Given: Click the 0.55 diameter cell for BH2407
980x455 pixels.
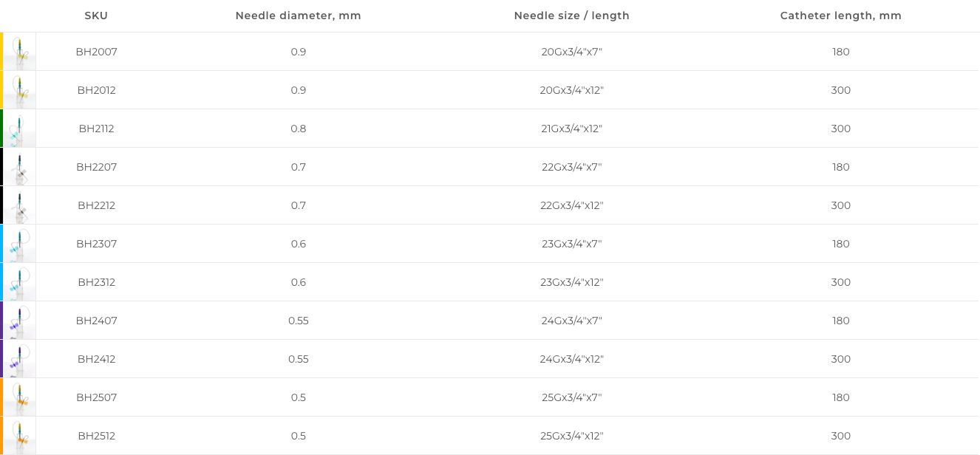Looking at the screenshot, I should pos(298,321).
